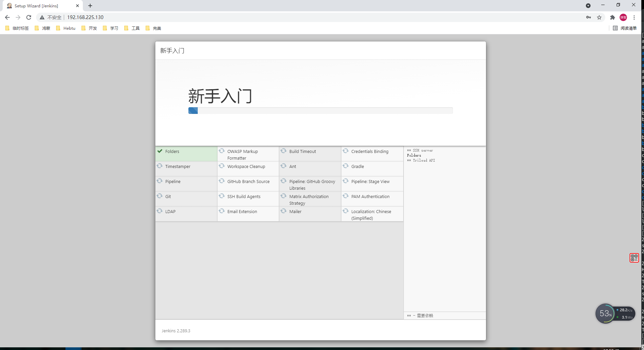Click the bold 'Folders' log entry

(414, 155)
